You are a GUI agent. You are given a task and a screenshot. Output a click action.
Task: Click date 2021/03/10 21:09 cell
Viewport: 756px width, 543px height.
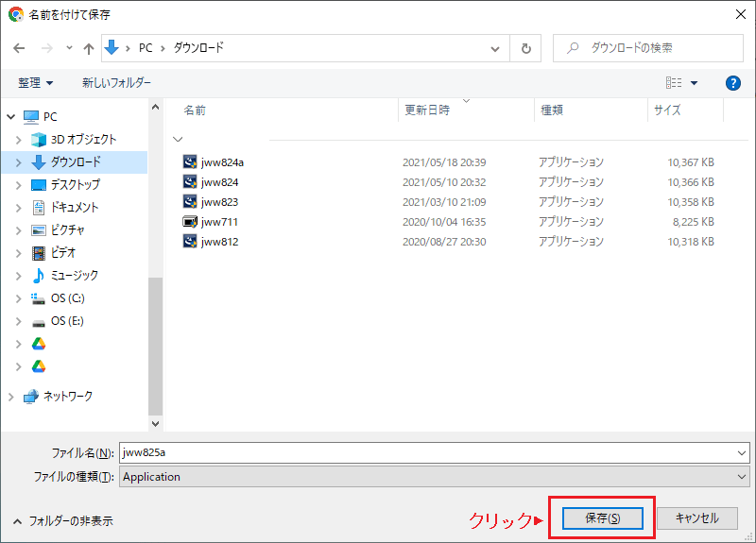[x=444, y=202]
